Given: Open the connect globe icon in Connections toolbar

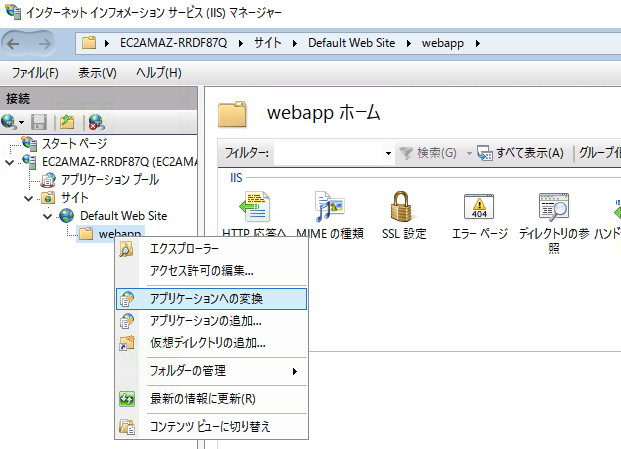Looking at the screenshot, I should (8, 122).
